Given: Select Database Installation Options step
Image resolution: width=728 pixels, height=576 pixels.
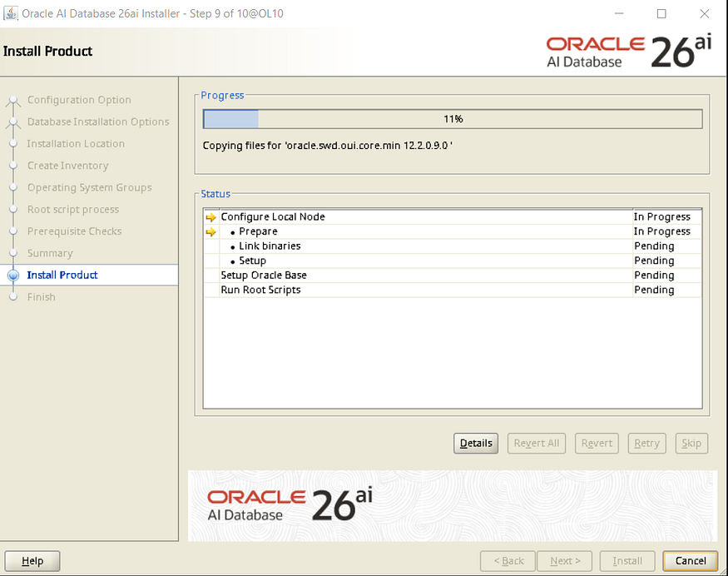Looking at the screenshot, I should pos(98,122).
